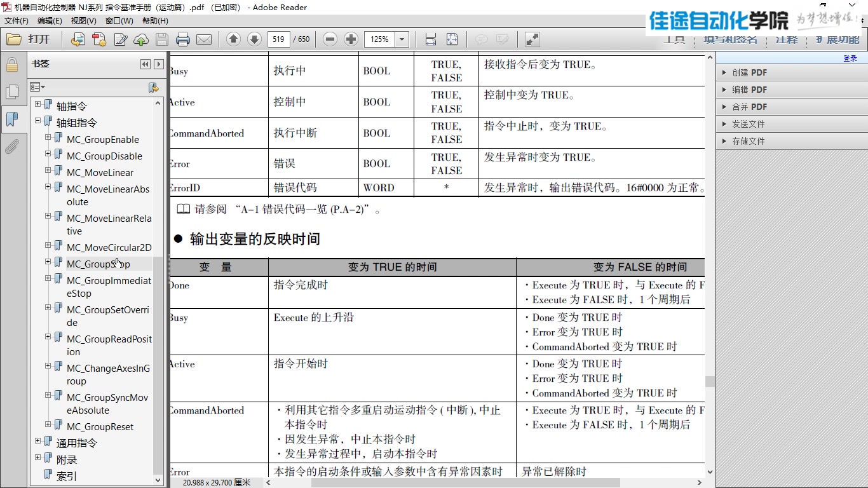Click the add sticky note comment icon
Screen dimensions: 868x488
[x=482, y=39]
